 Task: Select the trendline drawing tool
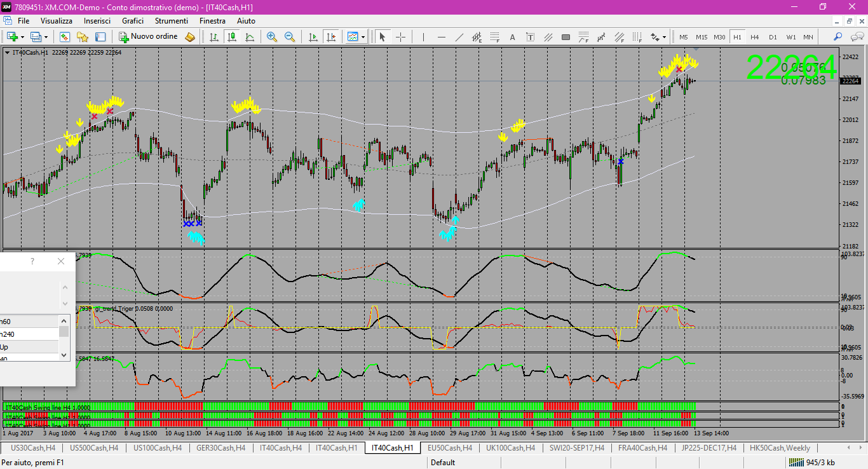coord(459,37)
